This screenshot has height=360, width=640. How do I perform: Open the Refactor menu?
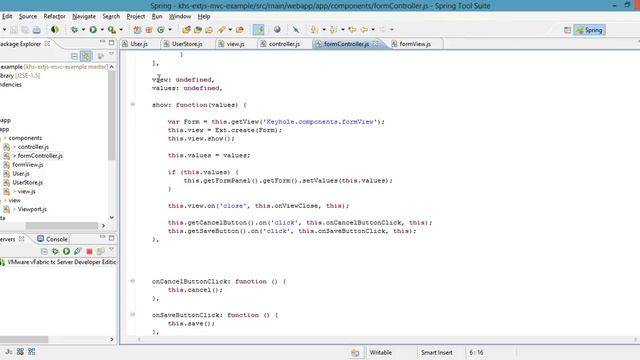[x=55, y=16]
